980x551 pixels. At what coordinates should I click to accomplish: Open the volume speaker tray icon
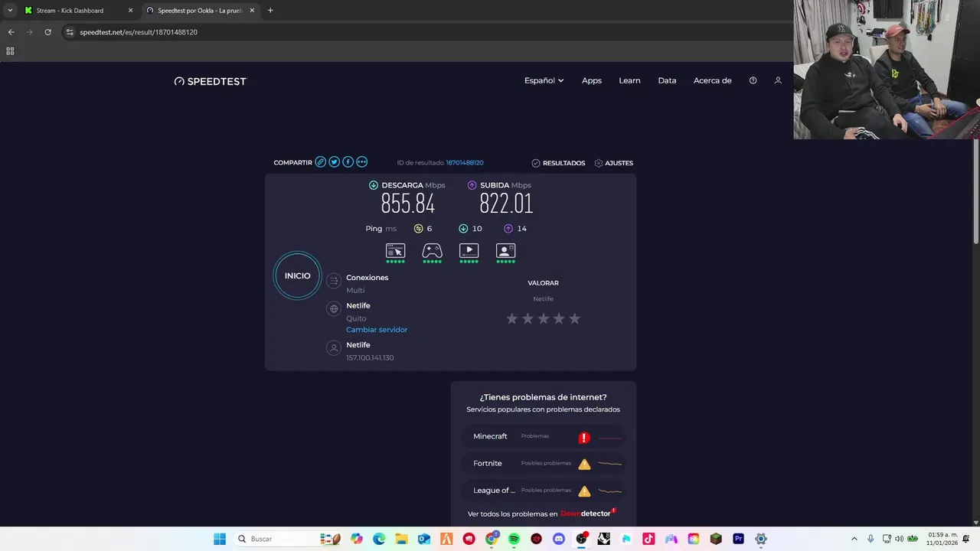coord(899,539)
